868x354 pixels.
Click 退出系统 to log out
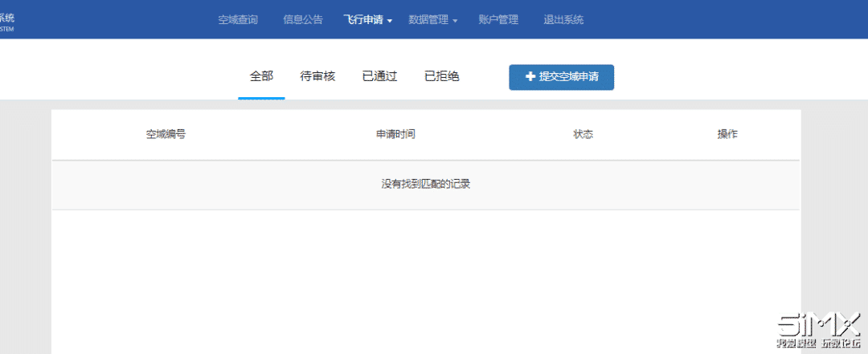click(x=563, y=20)
